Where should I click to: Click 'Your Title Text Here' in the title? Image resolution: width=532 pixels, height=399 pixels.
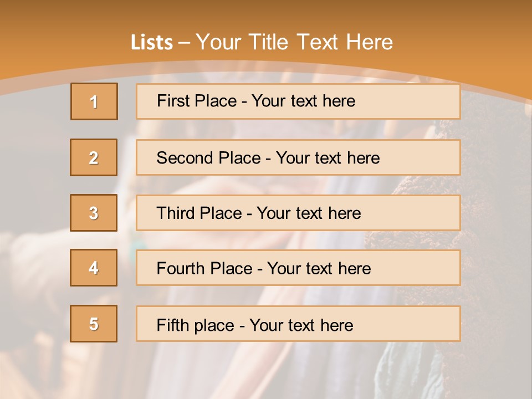(x=294, y=43)
